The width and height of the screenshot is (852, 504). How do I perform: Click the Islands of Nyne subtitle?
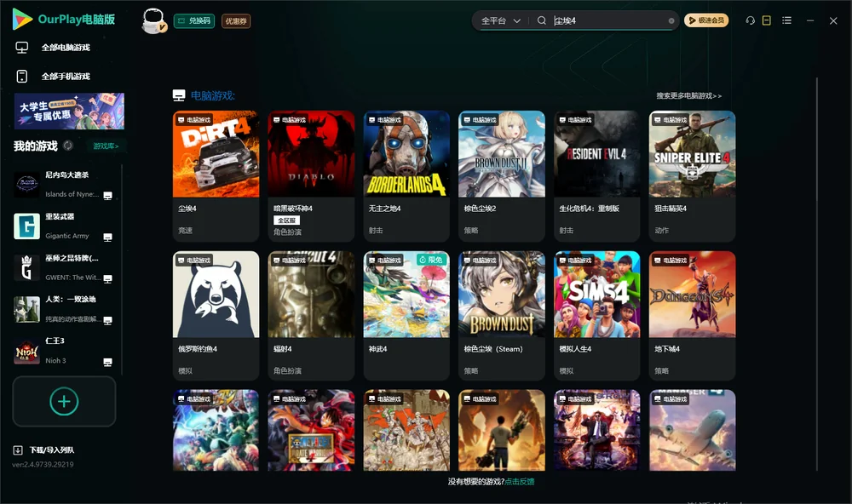(72, 194)
